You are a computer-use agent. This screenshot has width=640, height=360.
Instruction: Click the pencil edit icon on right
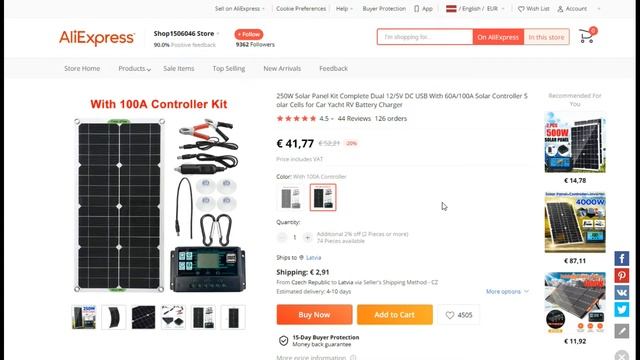pos(622,331)
